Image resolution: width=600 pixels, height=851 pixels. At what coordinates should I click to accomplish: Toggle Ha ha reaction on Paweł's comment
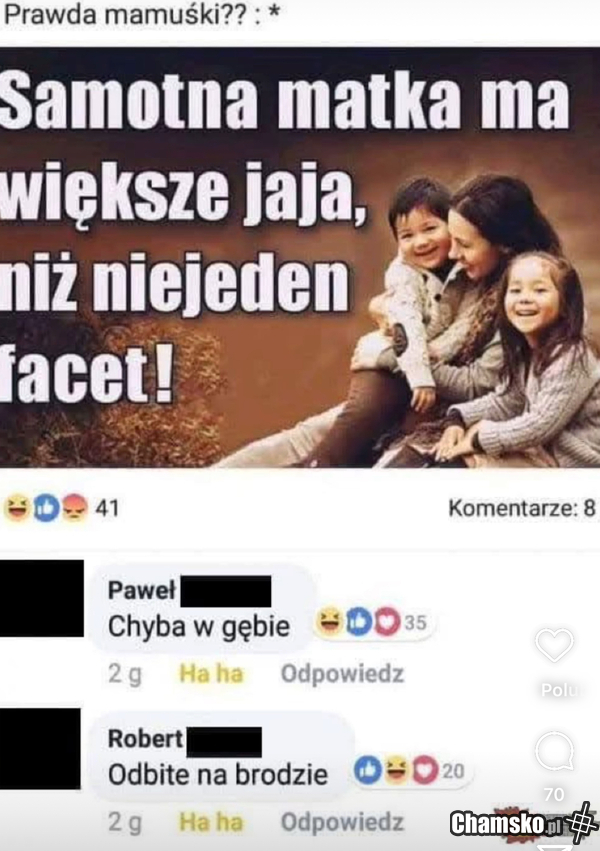click(211, 674)
